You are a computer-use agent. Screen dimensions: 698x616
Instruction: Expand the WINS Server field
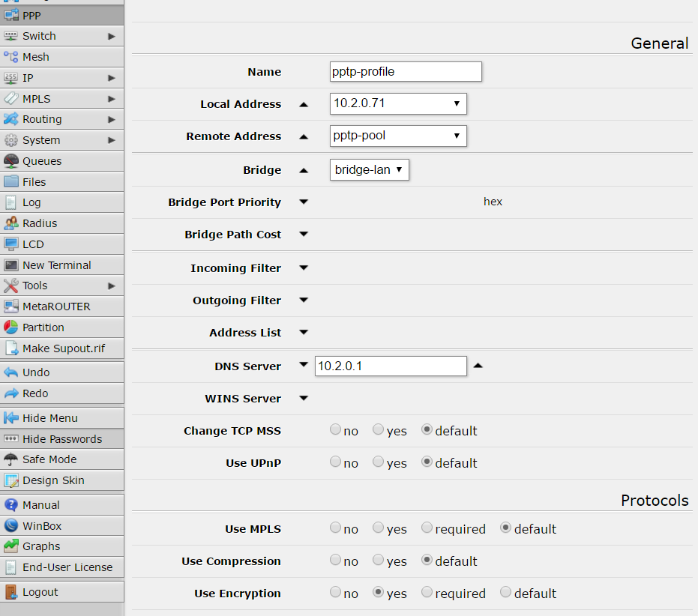(304, 399)
